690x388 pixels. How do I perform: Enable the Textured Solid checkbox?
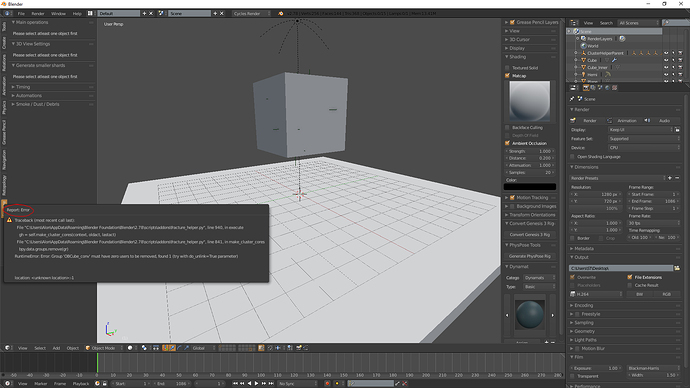click(x=507, y=68)
